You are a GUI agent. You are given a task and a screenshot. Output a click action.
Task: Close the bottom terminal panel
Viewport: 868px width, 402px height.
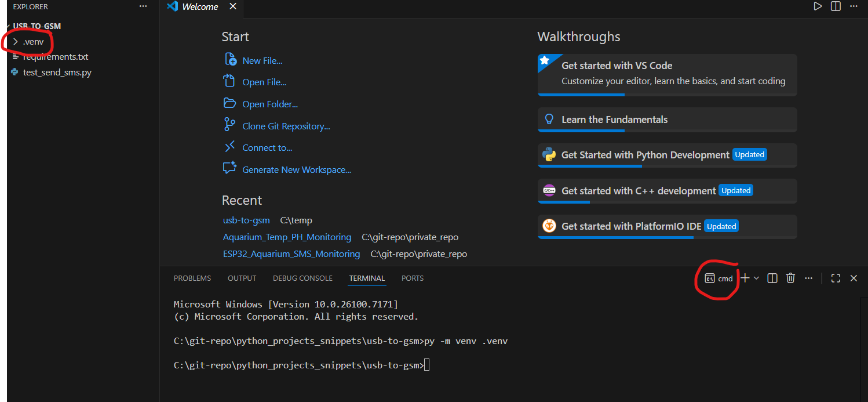tap(854, 278)
